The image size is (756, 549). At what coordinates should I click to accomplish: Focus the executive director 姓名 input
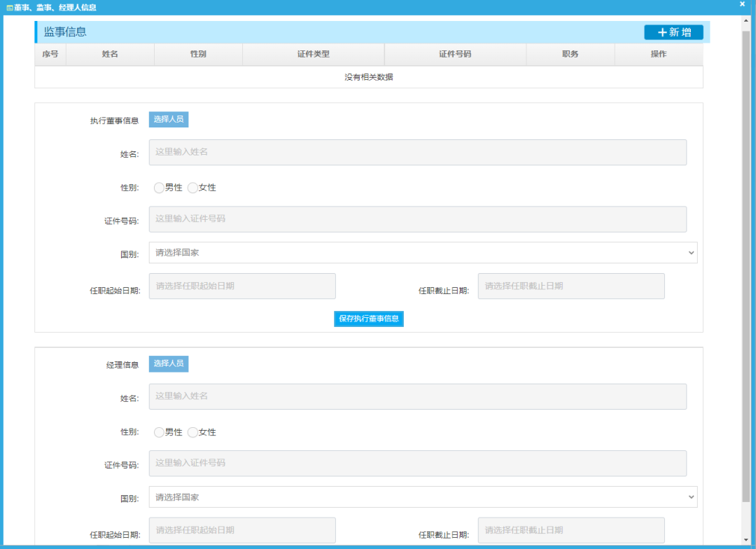coord(417,153)
